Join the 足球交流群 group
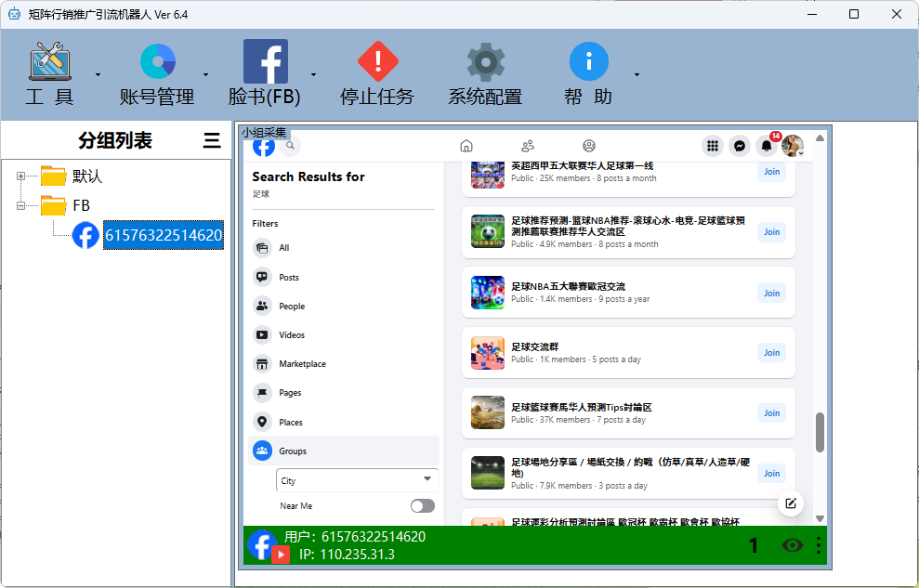Screen dimensions: 919x588 click(x=771, y=353)
